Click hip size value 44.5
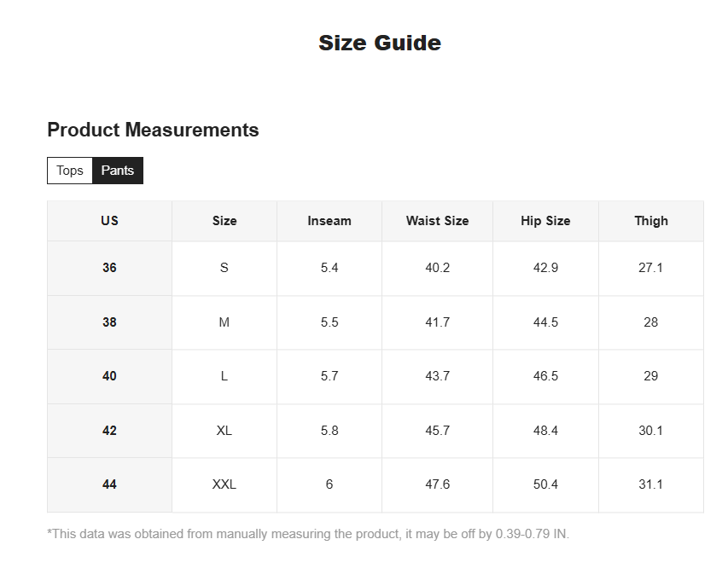The width and height of the screenshot is (728, 574). [x=545, y=322]
